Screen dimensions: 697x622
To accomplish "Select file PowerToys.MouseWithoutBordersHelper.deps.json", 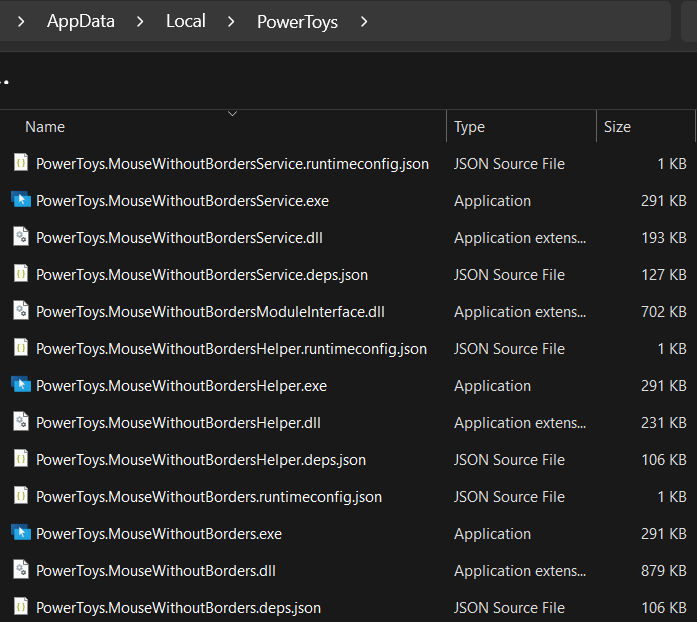I will (x=201, y=460).
